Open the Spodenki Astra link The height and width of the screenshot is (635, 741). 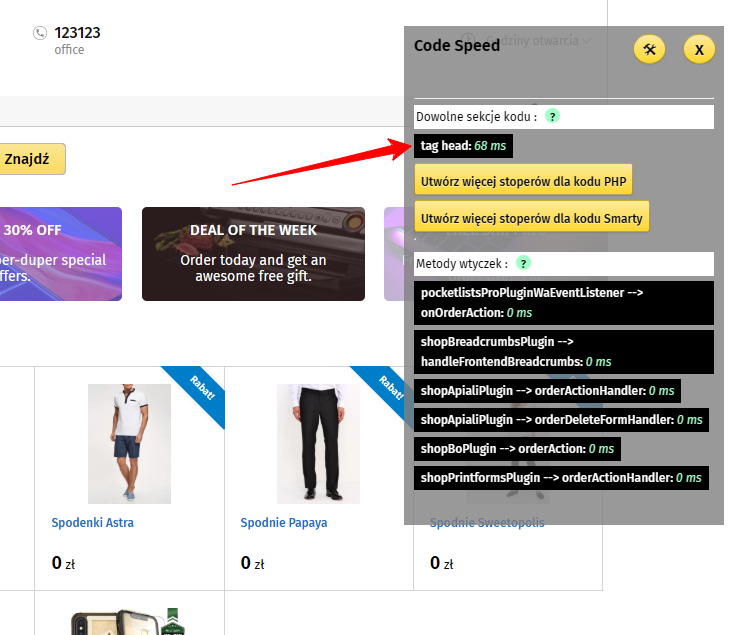(93, 523)
